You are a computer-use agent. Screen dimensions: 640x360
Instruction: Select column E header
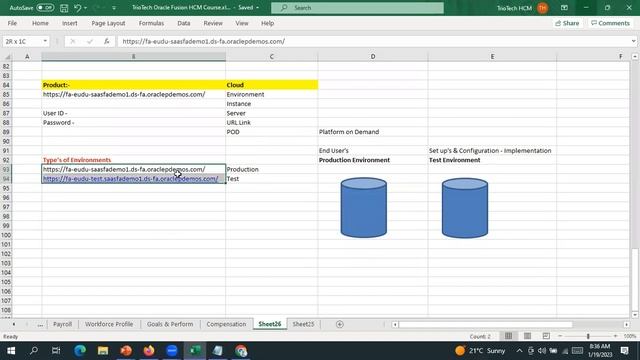point(492,57)
